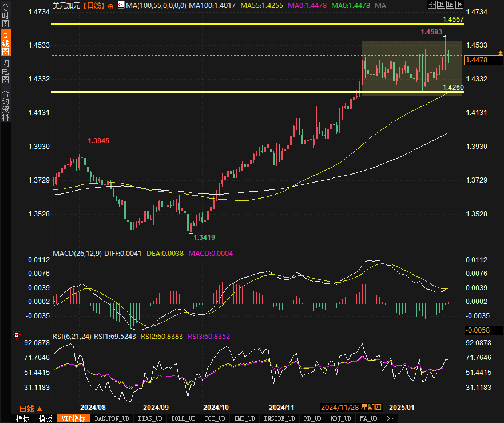Open the 模板 template tab

coord(45,418)
